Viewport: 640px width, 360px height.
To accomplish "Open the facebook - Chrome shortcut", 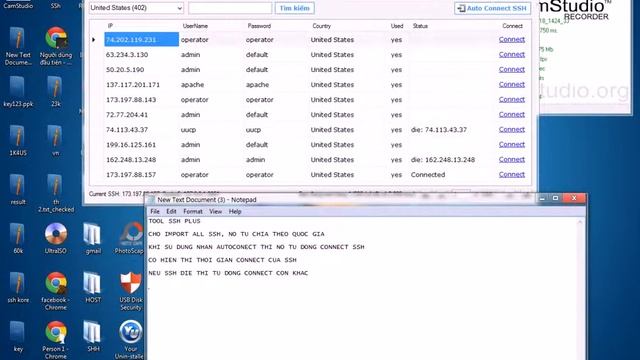I will pyautogui.click(x=56, y=291).
